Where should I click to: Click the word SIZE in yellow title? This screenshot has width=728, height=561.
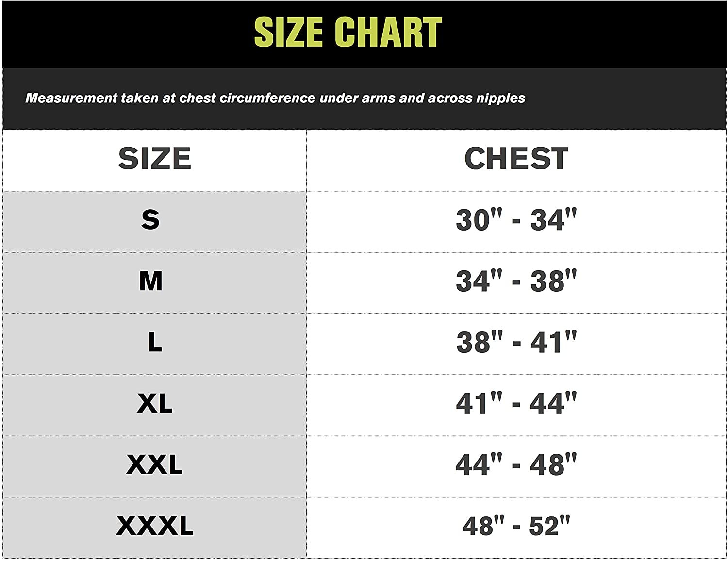tap(288, 33)
